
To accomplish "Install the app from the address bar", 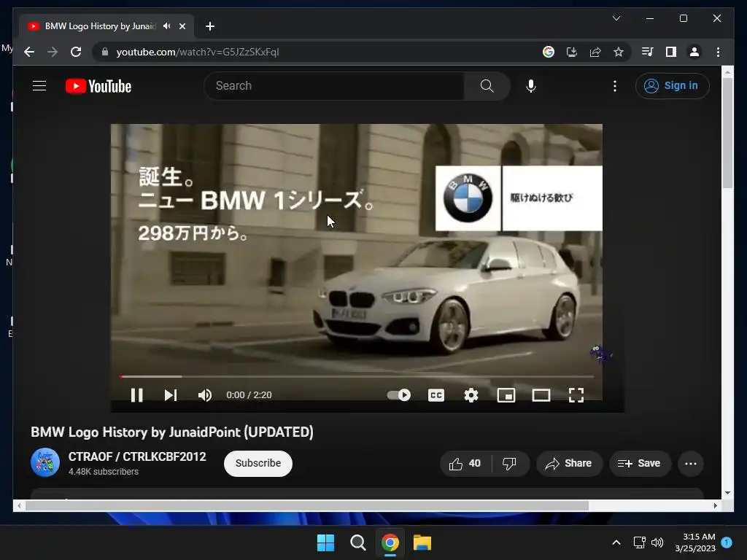I will 572,52.
